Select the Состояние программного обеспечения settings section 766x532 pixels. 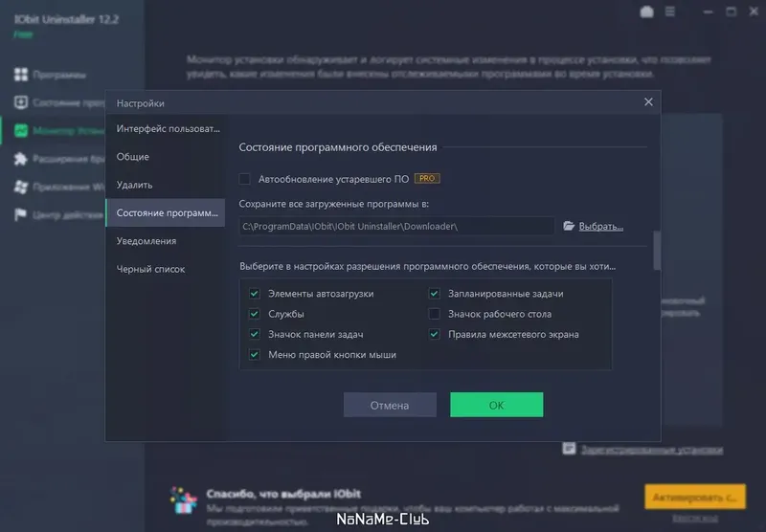165,212
